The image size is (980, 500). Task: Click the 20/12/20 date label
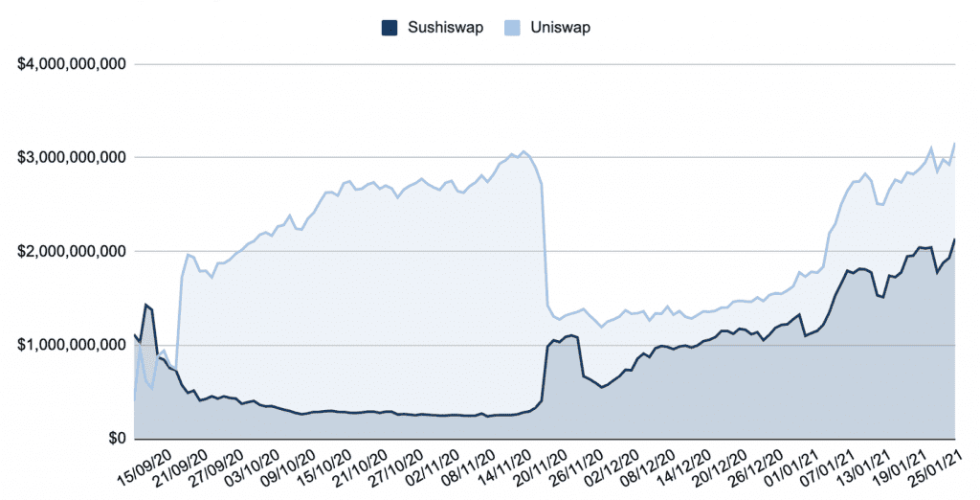pos(721,466)
